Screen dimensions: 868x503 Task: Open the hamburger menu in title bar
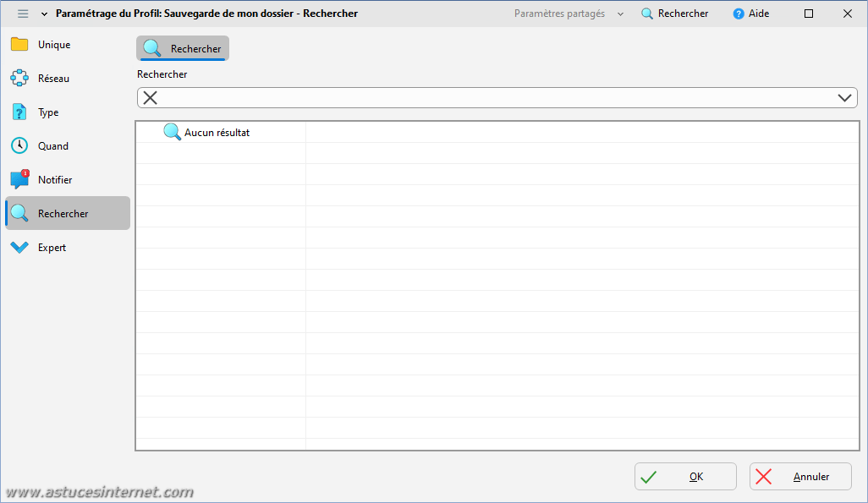(23, 14)
